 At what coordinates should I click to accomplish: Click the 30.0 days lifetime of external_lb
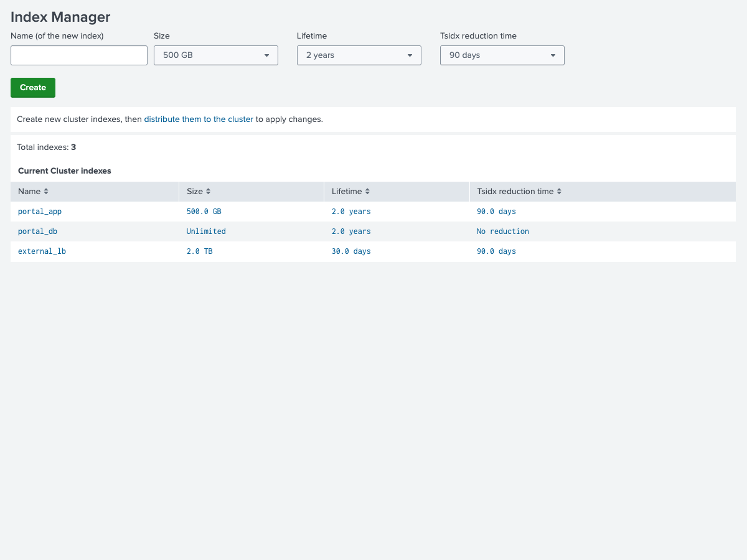click(350, 251)
